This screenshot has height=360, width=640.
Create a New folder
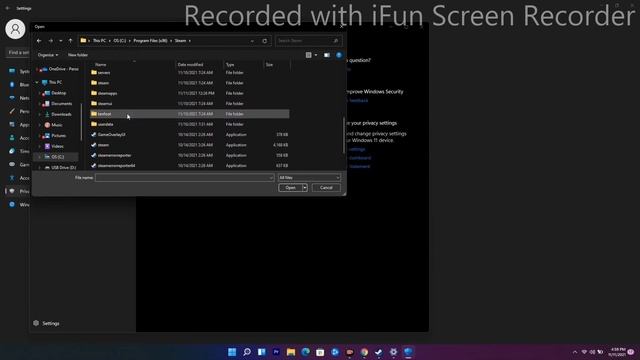tap(78, 55)
